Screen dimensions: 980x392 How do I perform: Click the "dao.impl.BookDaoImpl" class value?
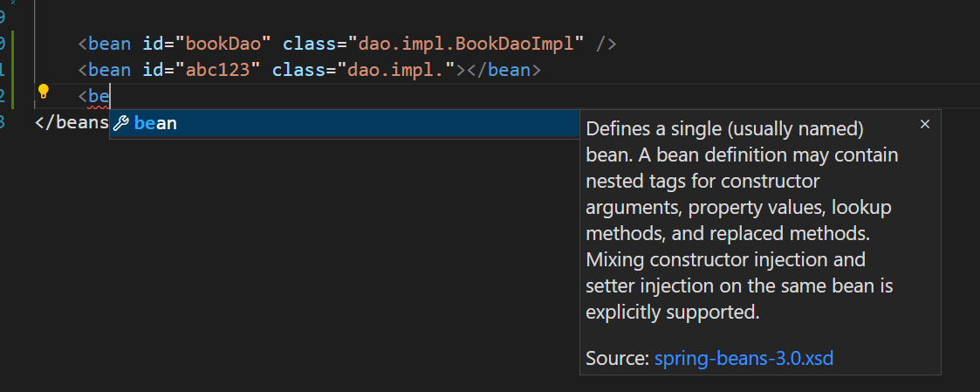pos(466,44)
